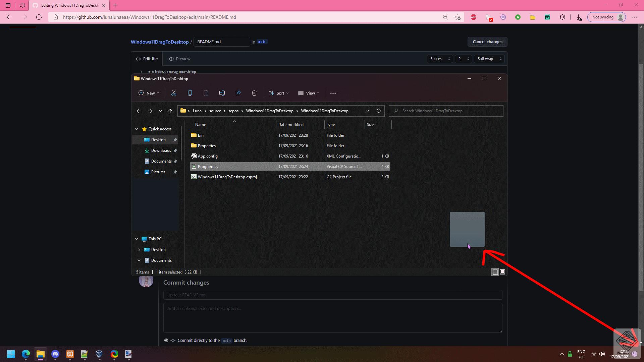Image resolution: width=644 pixels, height=362 pixels.
Task: Select Commit directly to main radio button
Action: click(166, 340)
